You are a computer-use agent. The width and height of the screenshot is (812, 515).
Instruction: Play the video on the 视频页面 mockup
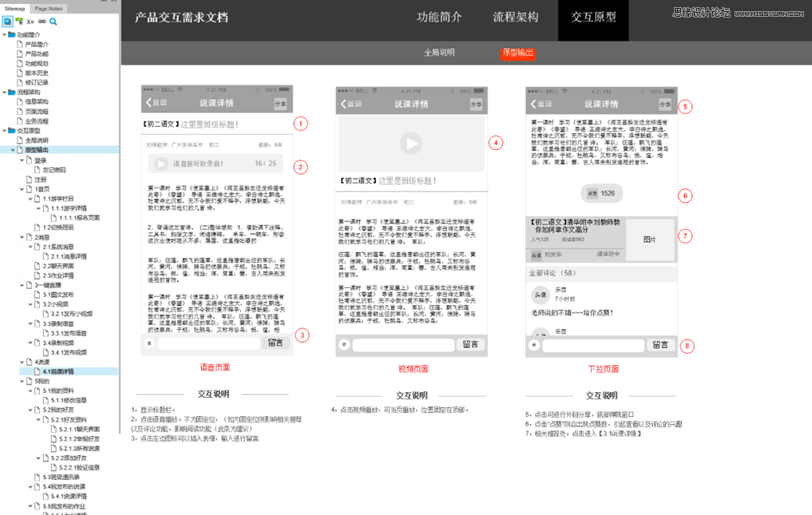(x=411, y=144)
